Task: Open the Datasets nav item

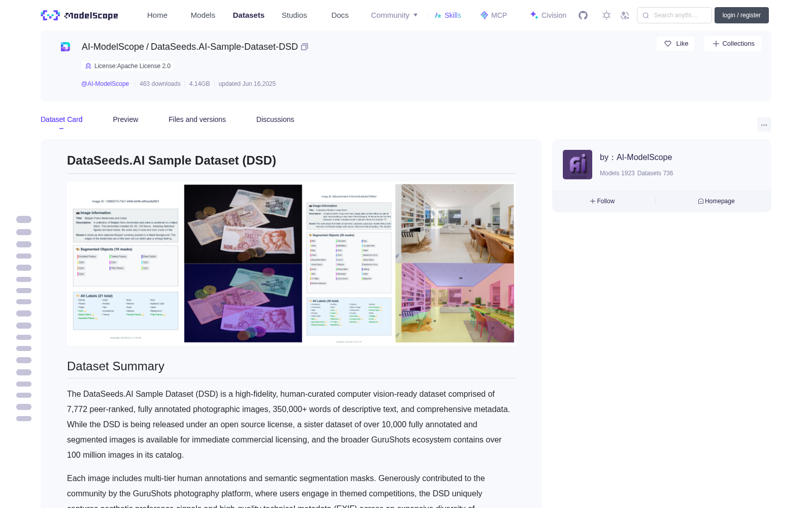Action: click(x=249, y=15)
